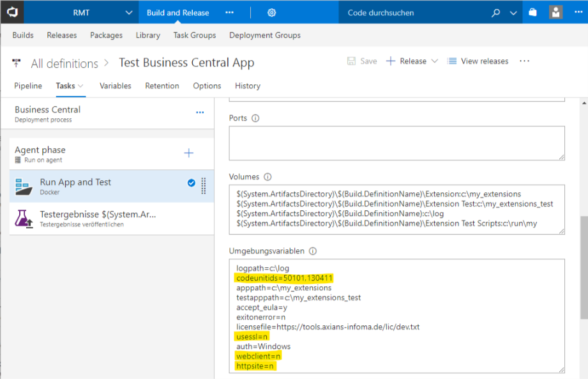Switch to the Retention tab
This screenshot has width=588, height=379.
point(162,86)
